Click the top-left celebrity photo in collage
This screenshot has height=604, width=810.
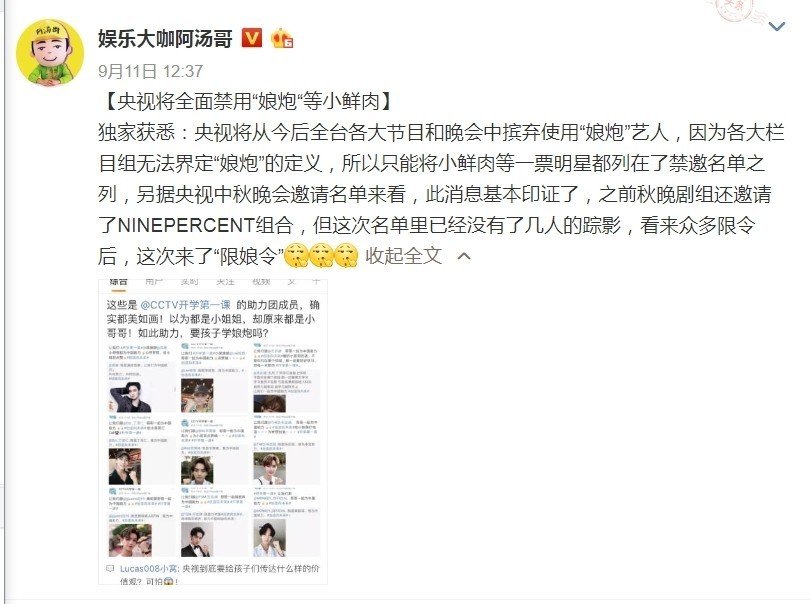click(129, 395)
